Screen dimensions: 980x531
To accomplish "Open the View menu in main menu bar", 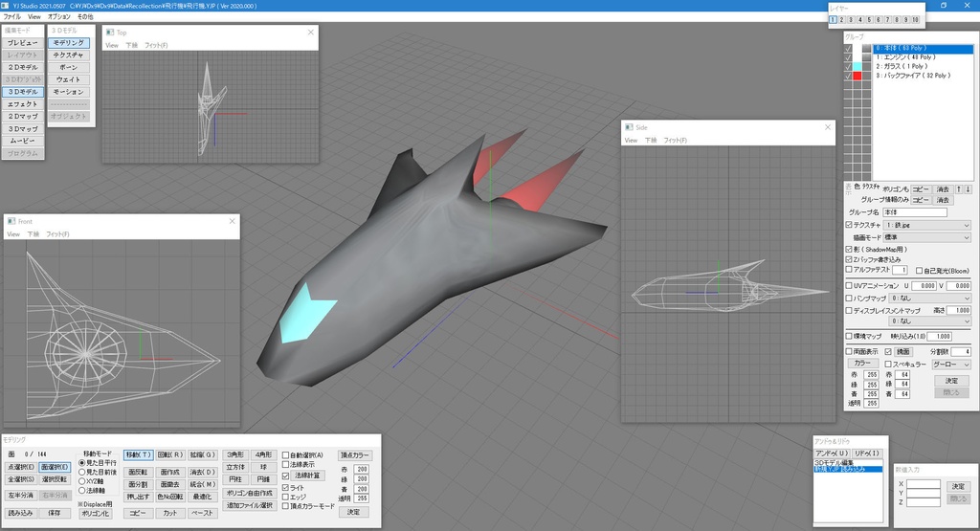I will [34, 17].
